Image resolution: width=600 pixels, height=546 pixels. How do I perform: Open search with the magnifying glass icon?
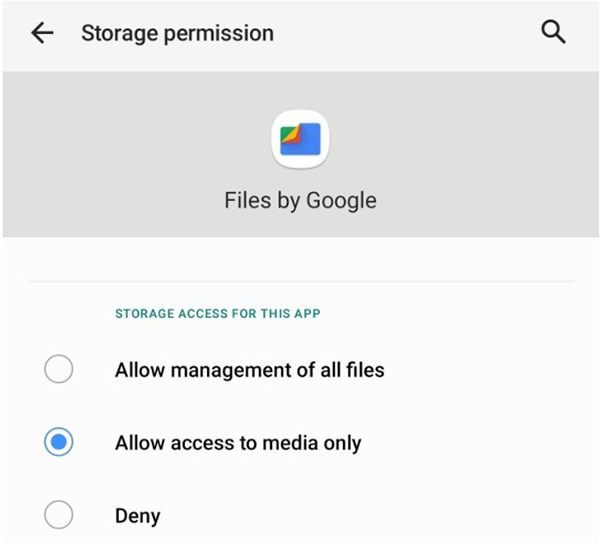[x=553, y=32]
